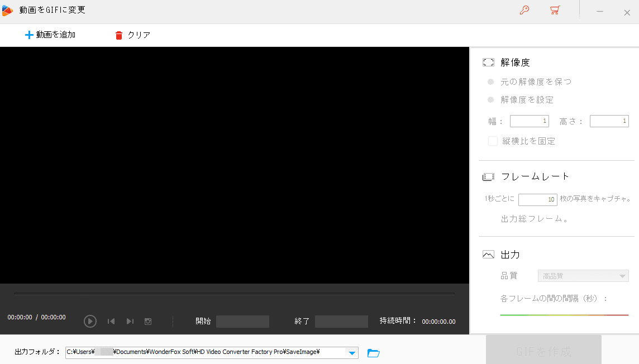Click the black video preview area
The height and width of the screenshot is (364, 639).
(235, 165)
